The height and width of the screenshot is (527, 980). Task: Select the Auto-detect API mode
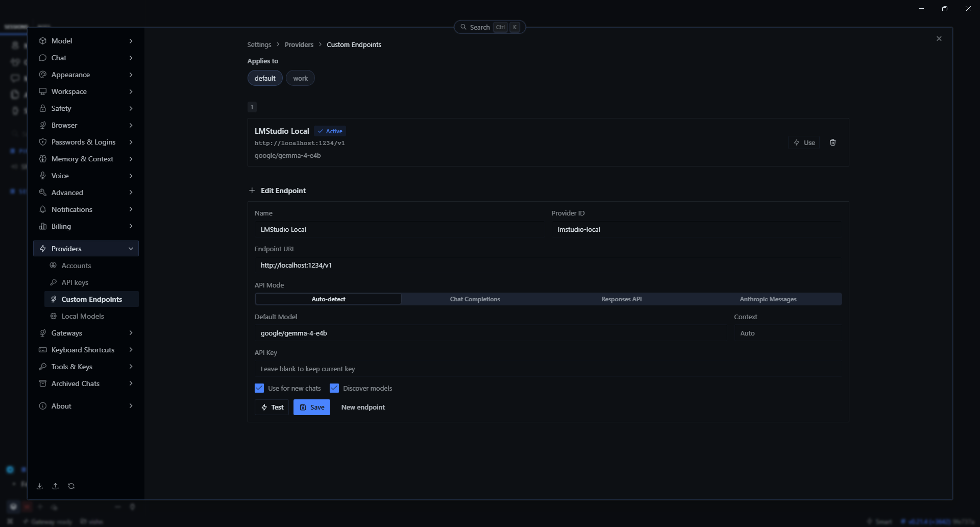click(x=328, y=299)
